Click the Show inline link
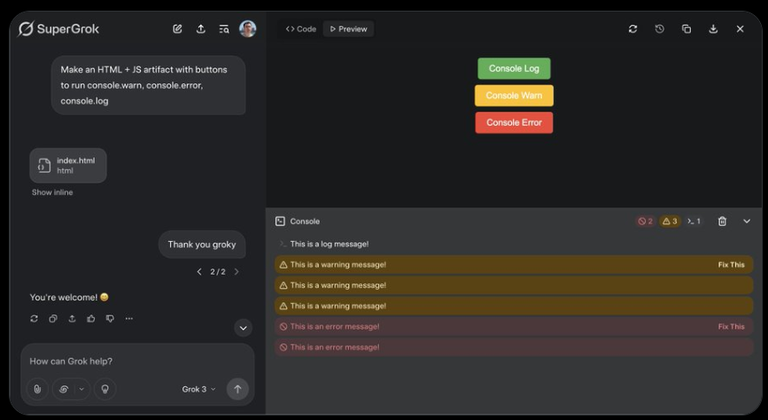Viewport: 768px width, 420px height. [52, 192]
